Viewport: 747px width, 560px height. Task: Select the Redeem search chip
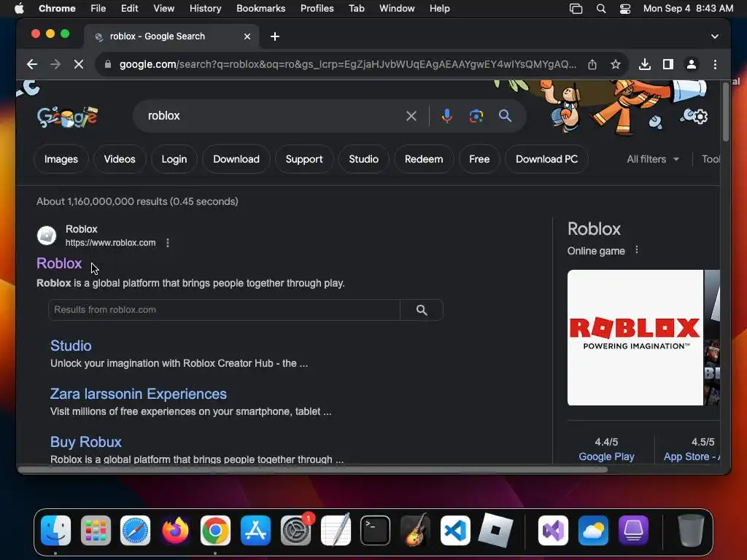424,159
